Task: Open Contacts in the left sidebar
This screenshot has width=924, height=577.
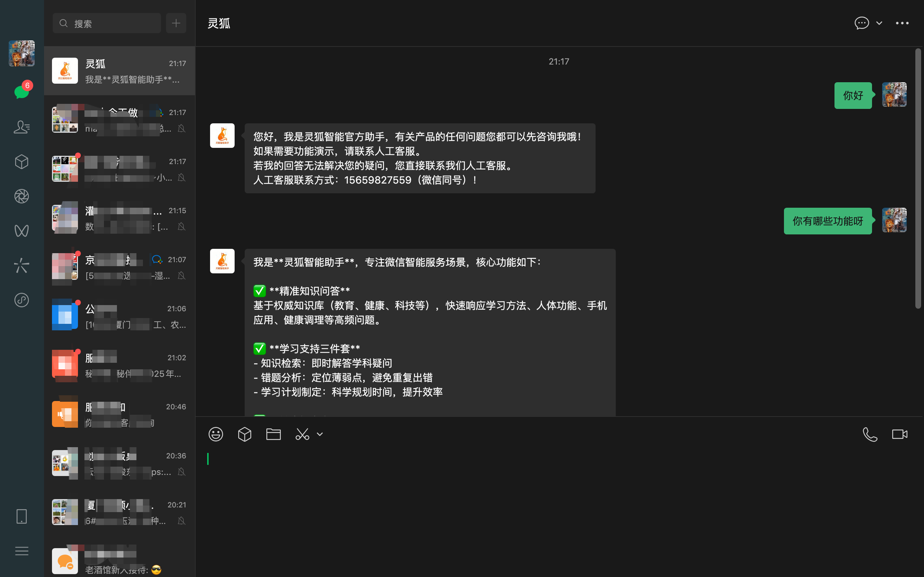Action: click(21, 127)
